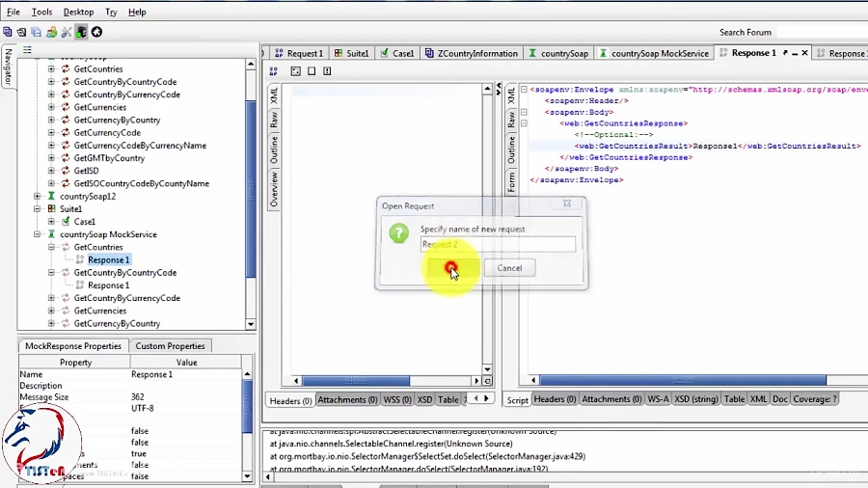This screenshot has width=868, height=488.
Task: Open the WS-A tab below the response
Action: (x=658, y=399)
